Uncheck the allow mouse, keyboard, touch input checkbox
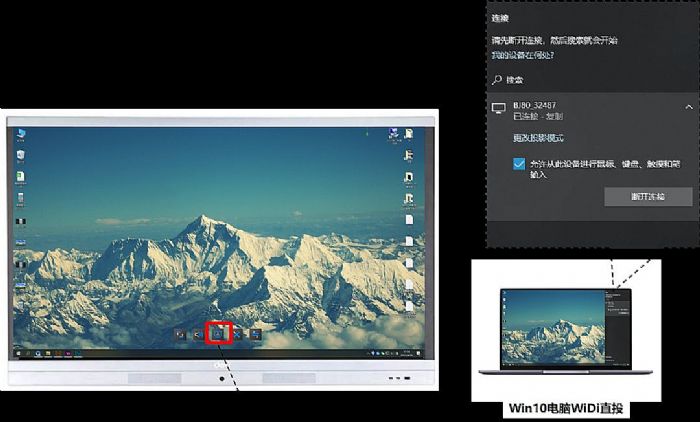The image size is (700, 422). coord(519,163)
